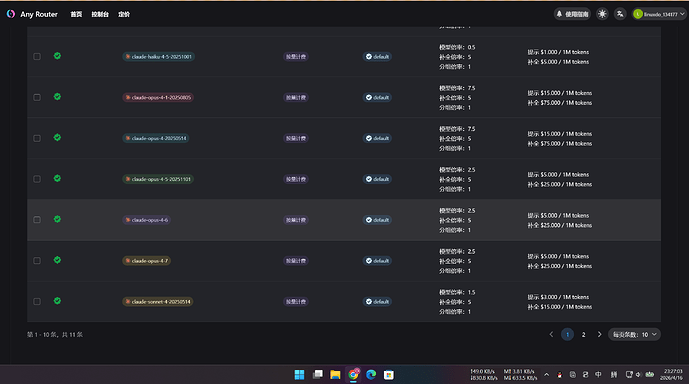Click green status check for claude-opus-4-6
The width and height of the screenshot is (689, 384).
click(x=57, y=219)
